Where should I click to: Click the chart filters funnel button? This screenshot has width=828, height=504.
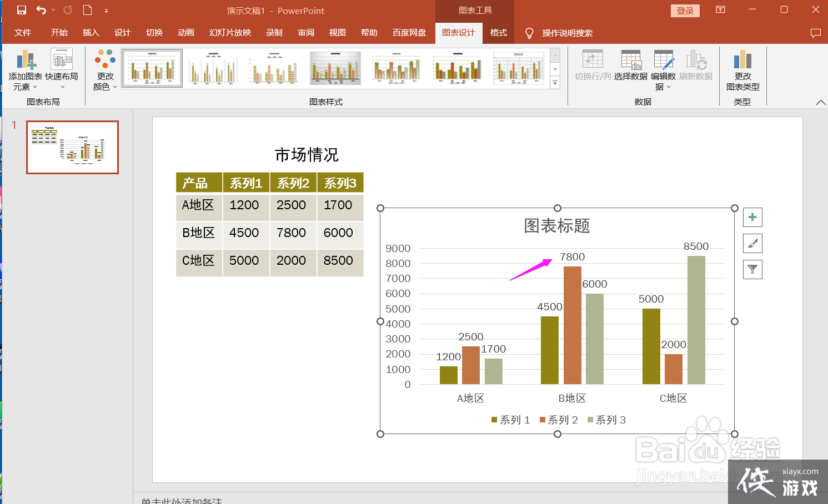coord(752,269)
